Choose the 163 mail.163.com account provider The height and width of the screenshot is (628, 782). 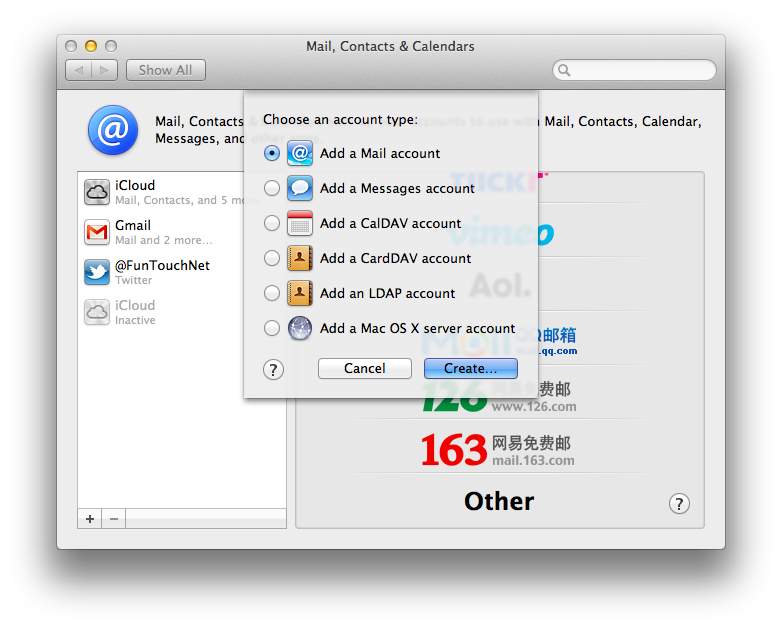(x=498, y=450)
